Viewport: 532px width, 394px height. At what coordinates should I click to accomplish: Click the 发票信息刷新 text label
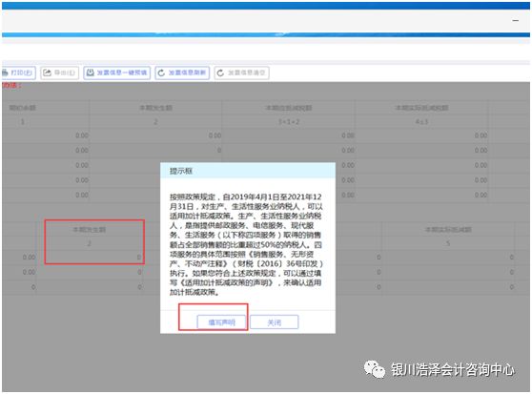tap(187, 73)
